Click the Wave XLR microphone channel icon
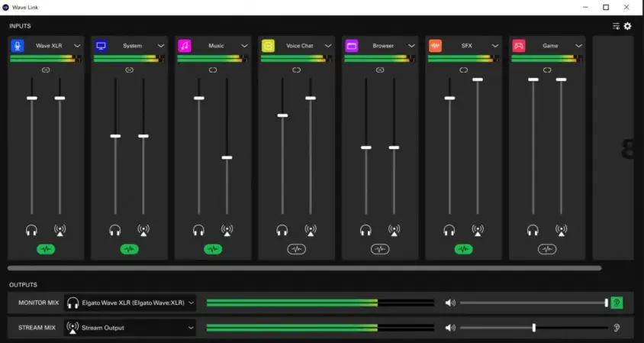This screenshot has width=644, height=343. pyautogui.click(x=18, y=46)
